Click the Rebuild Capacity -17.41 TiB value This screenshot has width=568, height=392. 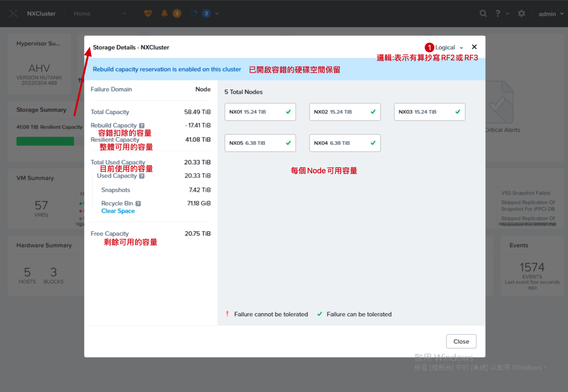pyautogui.click(x=198, y=125)
